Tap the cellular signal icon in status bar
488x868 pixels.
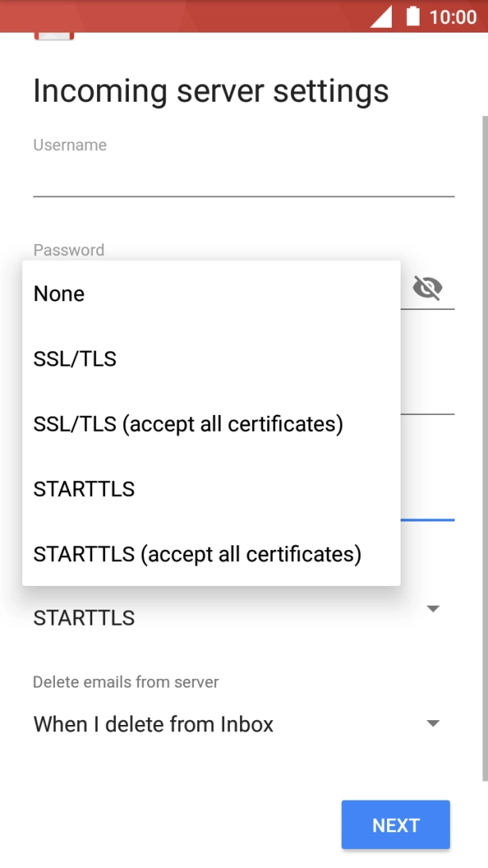[x=381, y=17]
